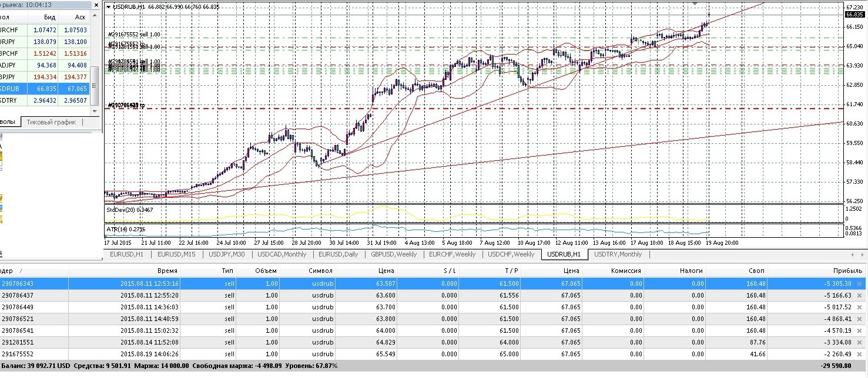The image size is (868, 378).
Task: Switch to the EURUSD,H1 chart tab
Action: pos(126,254)
